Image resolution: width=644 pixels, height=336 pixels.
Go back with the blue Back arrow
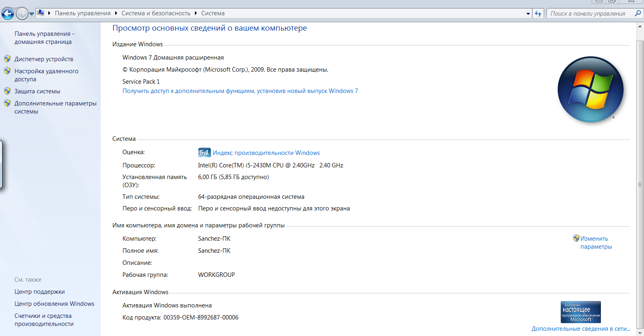pos(8,14)
